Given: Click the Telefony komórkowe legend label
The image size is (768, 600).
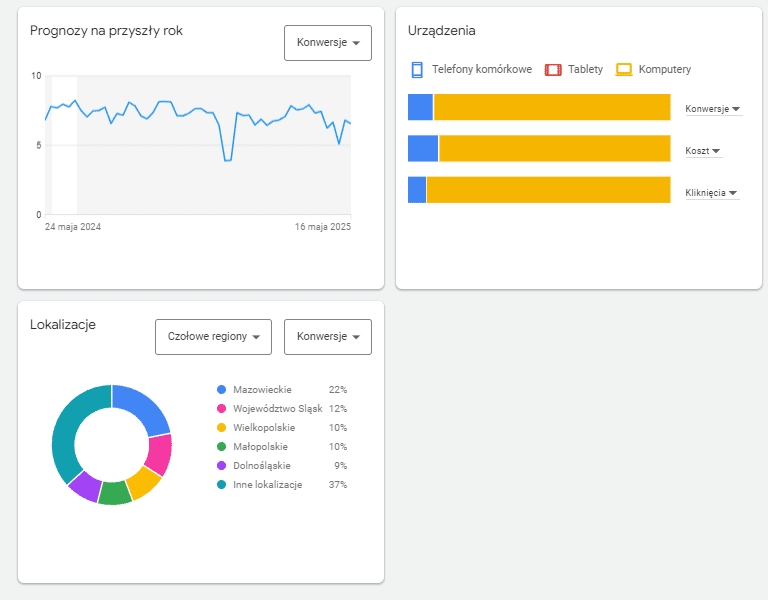Looking at the screenshot, I should (481, 70).
